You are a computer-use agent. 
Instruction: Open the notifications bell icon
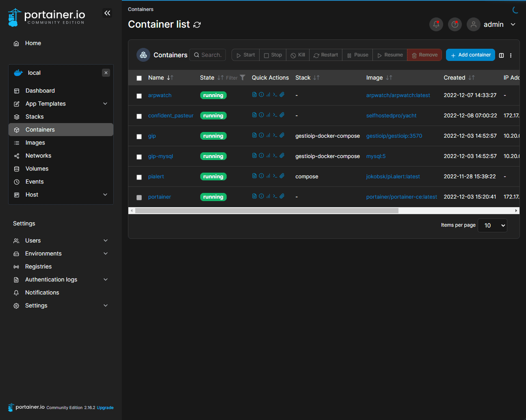point(436,24)
